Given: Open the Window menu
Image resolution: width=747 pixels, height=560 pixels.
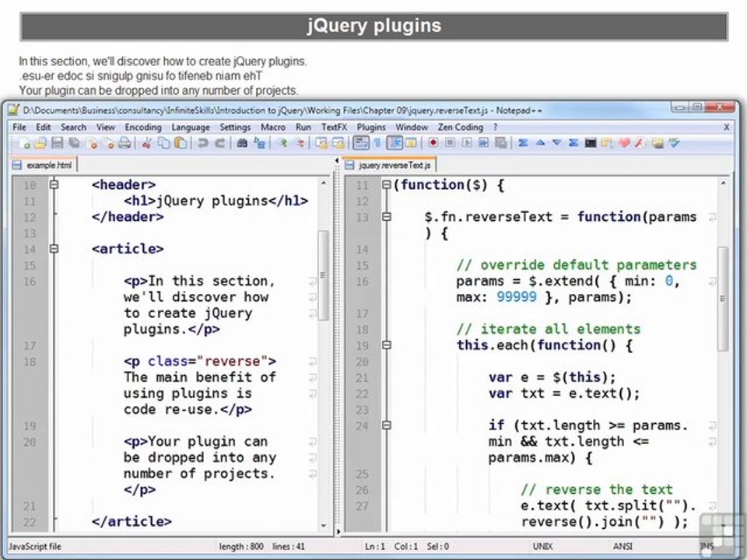Looking at the screenshot, I should pos(411,127).
